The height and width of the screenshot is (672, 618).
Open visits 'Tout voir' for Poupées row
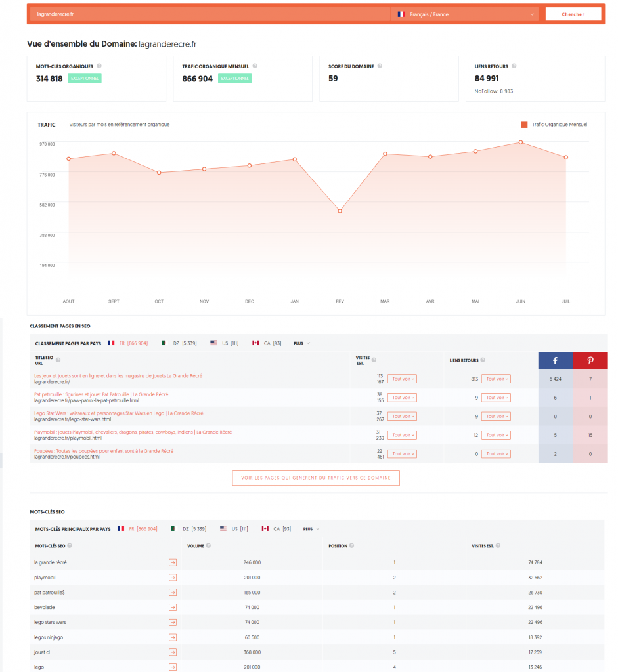[402, 454]
